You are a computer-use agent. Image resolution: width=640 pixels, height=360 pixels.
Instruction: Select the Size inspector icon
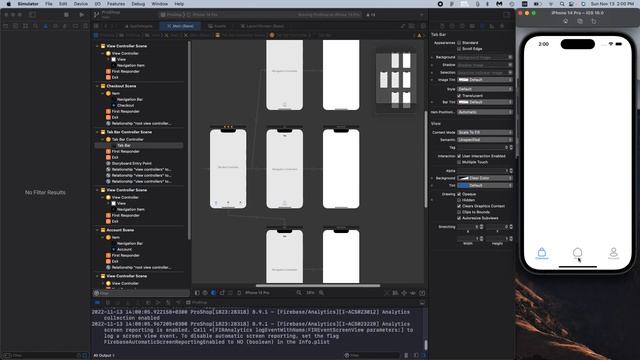492,26
